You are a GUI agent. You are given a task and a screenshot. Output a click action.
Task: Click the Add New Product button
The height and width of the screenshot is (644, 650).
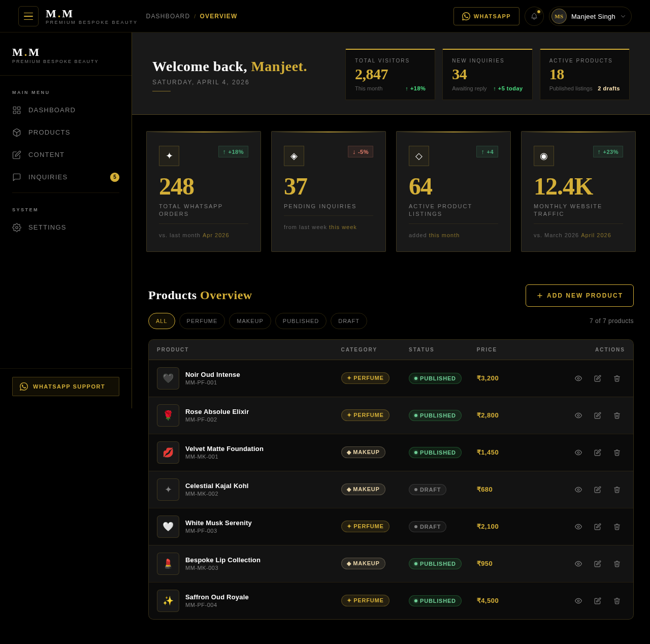coord(579,296)
